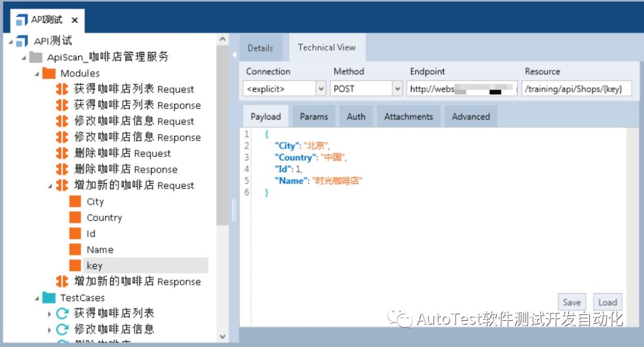Image resolution: width=644 pixels, height=347 pixels.
Task: Collapse the ApiScan_咖啡店管理服务 folder
Action: [x=24, y=58]
